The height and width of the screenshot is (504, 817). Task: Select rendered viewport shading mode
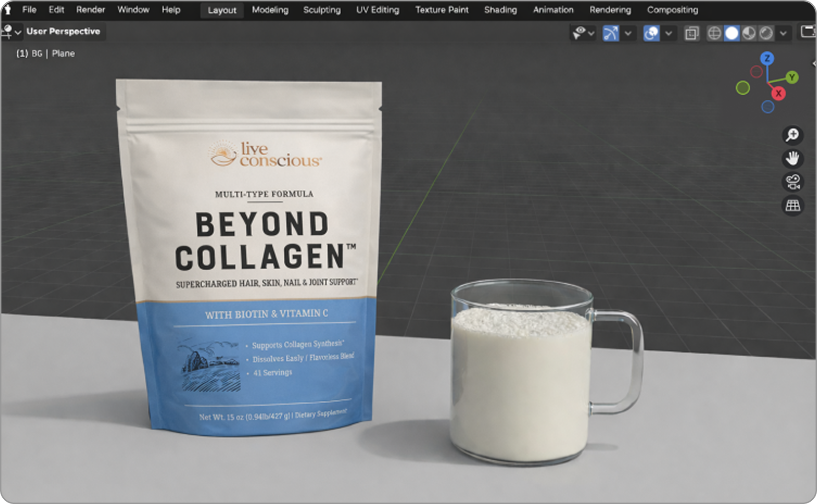click(x=766, y=33)
